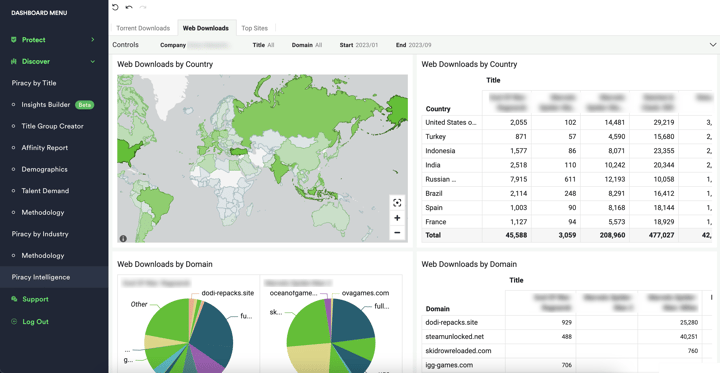This screenshot has height=373, width=720.
Task: Click the Russian ... row label
Action: (441, 179)
